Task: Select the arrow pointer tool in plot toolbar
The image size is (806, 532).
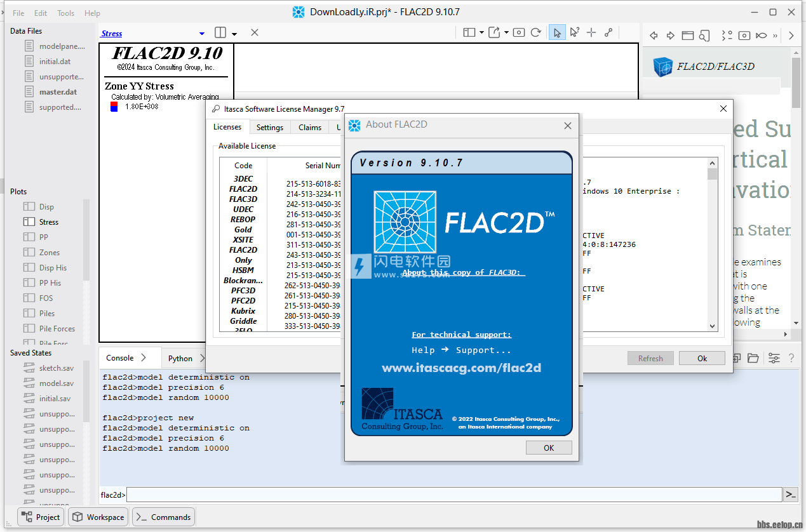Action: coord(557,33)
